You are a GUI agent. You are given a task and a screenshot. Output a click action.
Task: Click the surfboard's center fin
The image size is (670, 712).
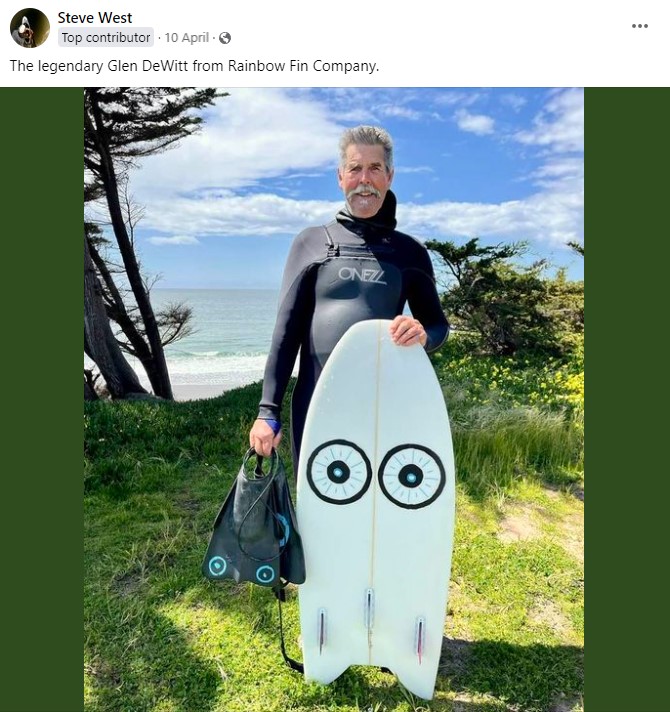pos(369,611)
